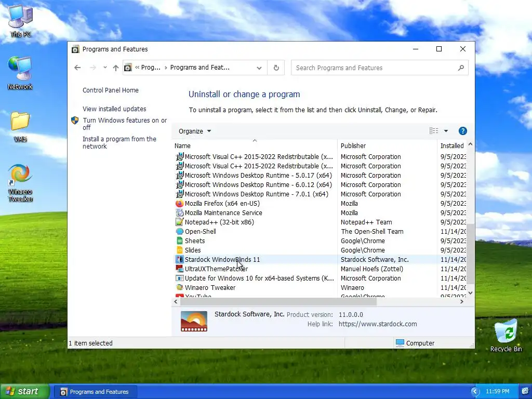Viewport: 532px width, 399px height.
Task: Select the Recycle Bin icon
Action: (x=506, y=335)
